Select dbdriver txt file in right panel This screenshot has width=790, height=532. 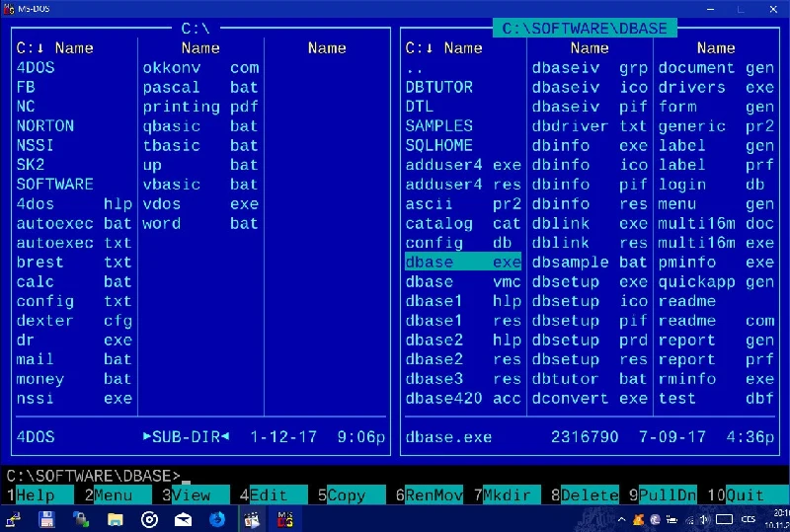tap(590, 126)
